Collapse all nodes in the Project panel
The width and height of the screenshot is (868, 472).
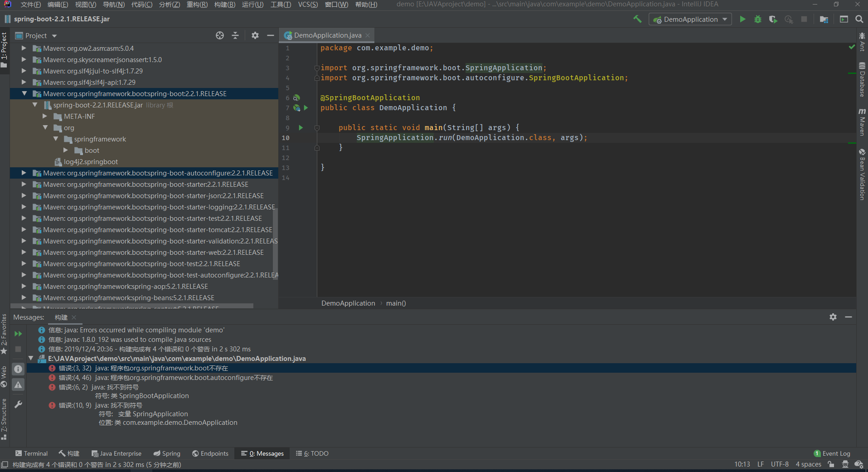(x=235, y=35)
